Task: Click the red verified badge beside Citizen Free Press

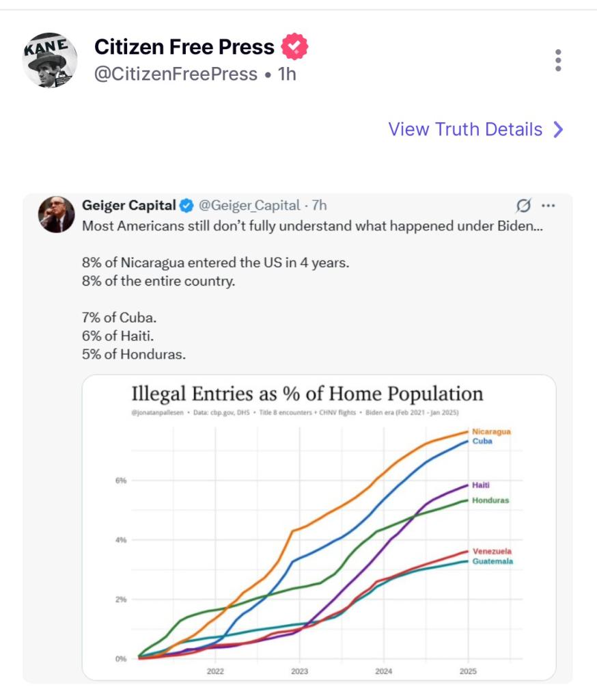Action: pos(295,47)
